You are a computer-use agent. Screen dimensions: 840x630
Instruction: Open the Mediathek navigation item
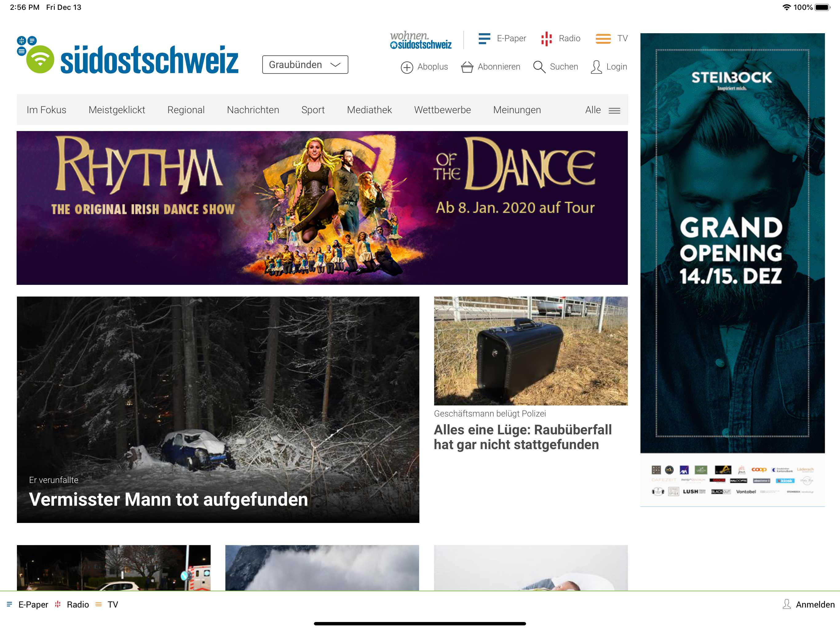point(369,110)
